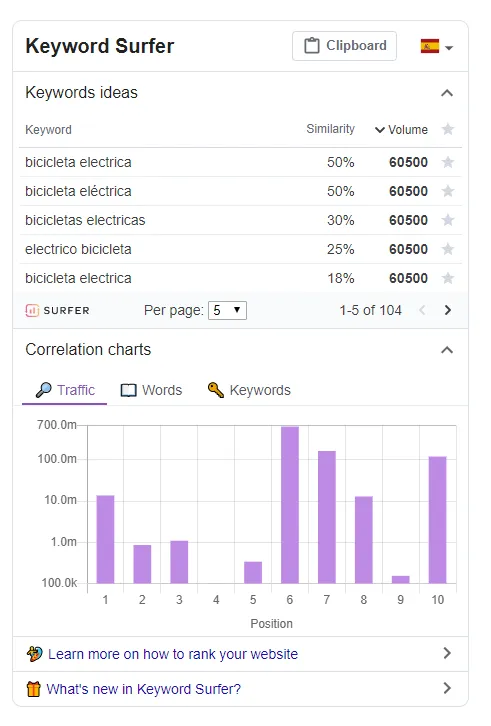The image size is (491, 726).
Task: Click the traffic bar for position 7
Action: tap(327, 517)
